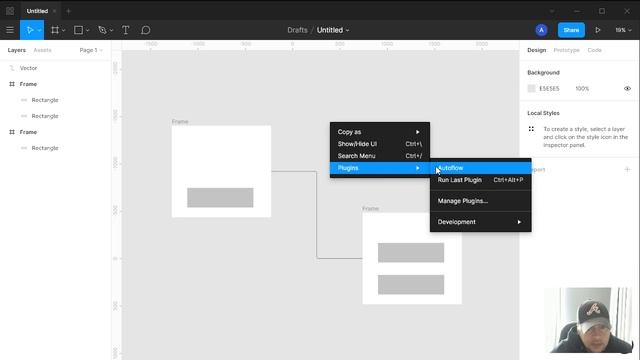
Task: Select the Frame tool
Action: coord(55,30)
